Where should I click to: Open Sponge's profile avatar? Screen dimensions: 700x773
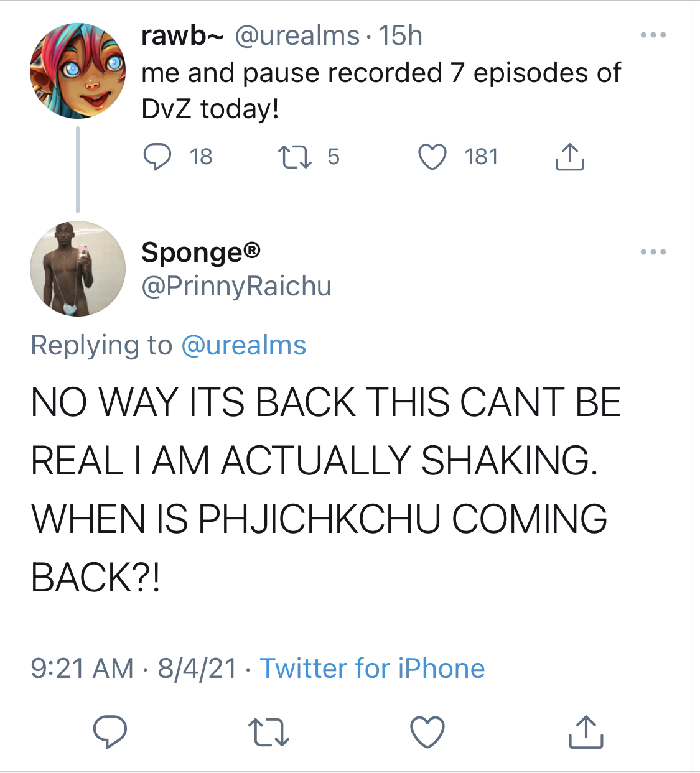pos(78,269)
